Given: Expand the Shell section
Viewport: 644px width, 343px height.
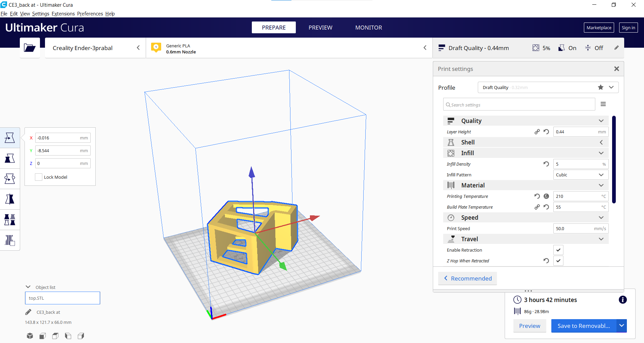Looking at the screenshot, I should (526, 142).
